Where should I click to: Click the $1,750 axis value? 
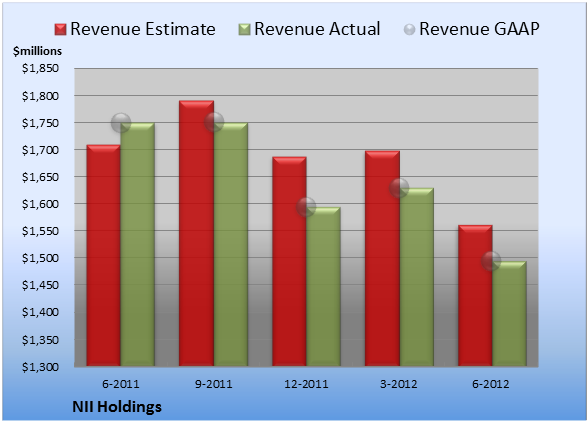point(40,123)
